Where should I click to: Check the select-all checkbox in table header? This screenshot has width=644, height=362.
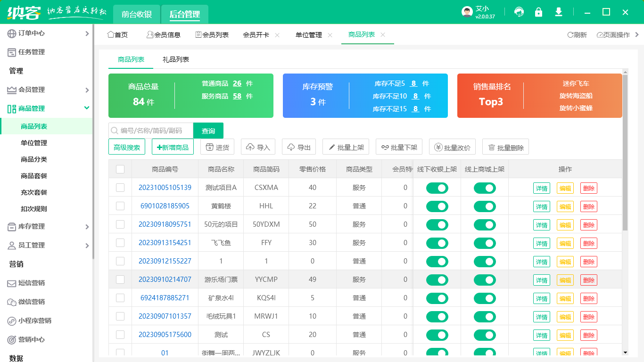pyautogui.click(x=120, y=169)
